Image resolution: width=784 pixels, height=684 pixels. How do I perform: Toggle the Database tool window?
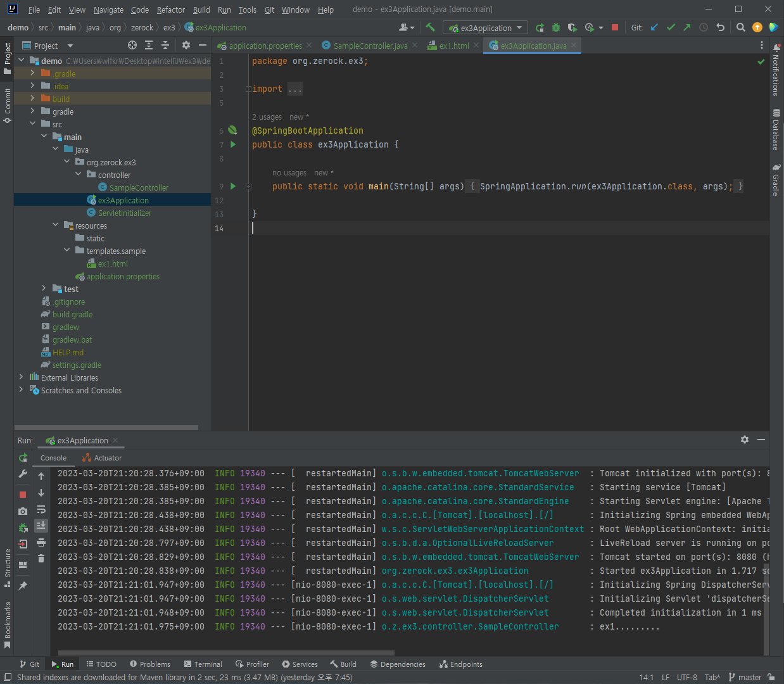click(x=776, y=130)
